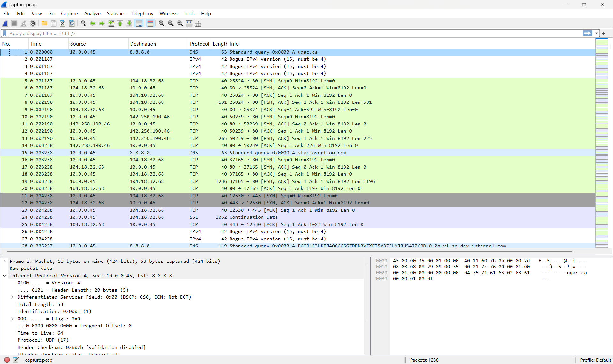
Task: Select packet 2 Bogus IPv4 version
Action: (298, 59)
